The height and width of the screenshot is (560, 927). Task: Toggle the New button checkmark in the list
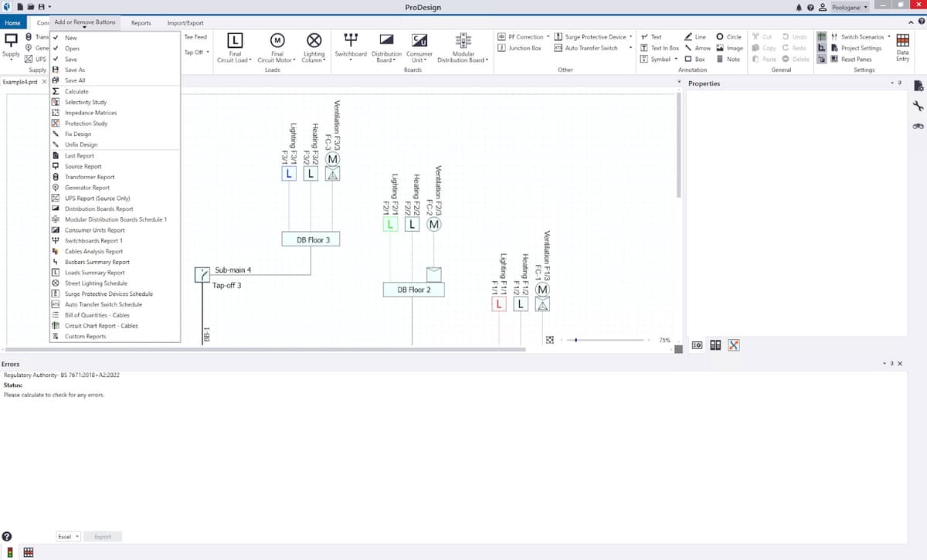tap(71, 36)
